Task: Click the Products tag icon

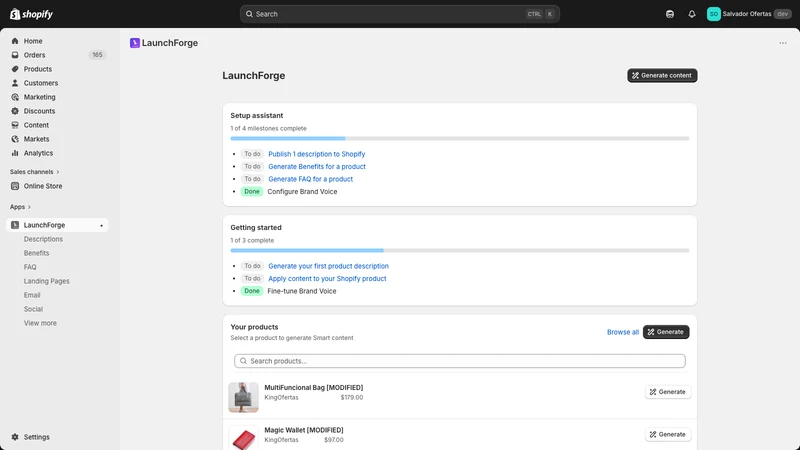Action: [x=15, y=69]
